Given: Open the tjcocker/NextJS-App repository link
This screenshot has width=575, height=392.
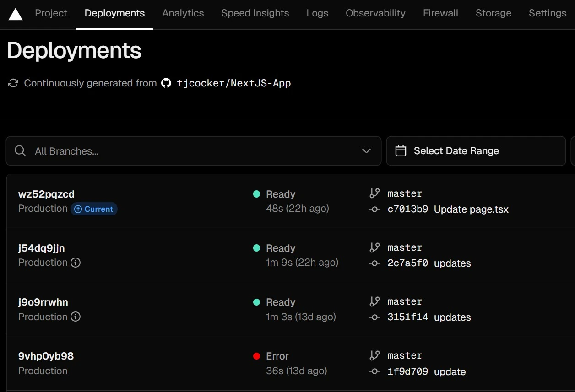Looking at the screenshot, I should [234, 83].
